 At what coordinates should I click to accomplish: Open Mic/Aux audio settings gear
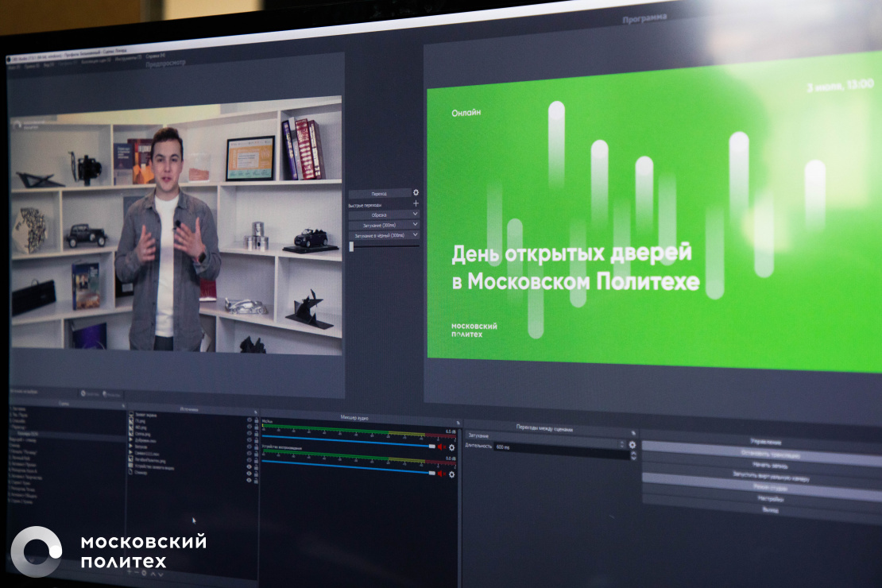pyautogui.click(x=451, y=448)
